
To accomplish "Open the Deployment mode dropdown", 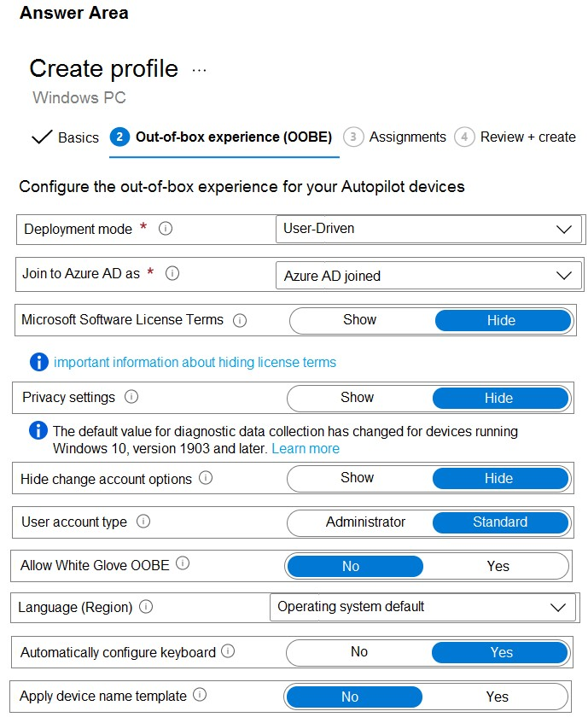I will click(x=428, y=229).
